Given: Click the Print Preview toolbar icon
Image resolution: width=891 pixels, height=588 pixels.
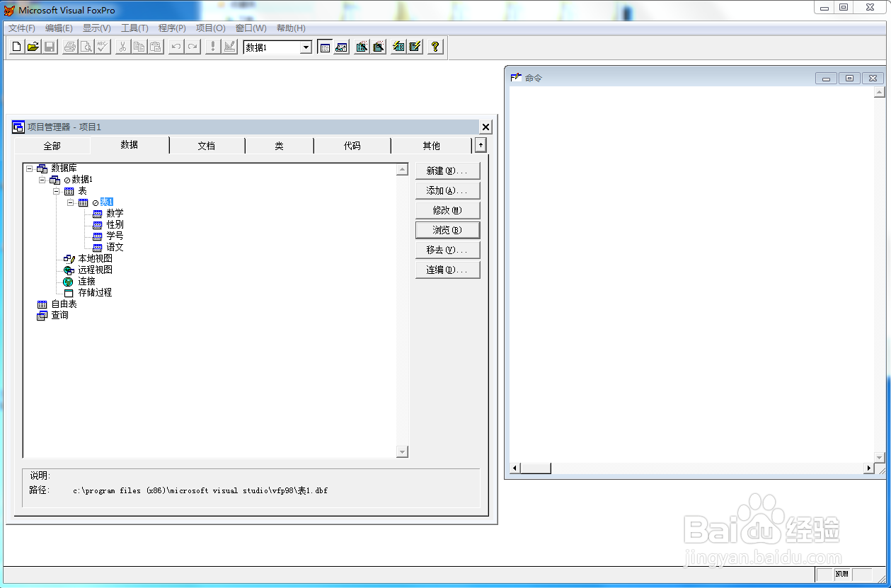Looking at the screenshot, I should pos(86,47).
